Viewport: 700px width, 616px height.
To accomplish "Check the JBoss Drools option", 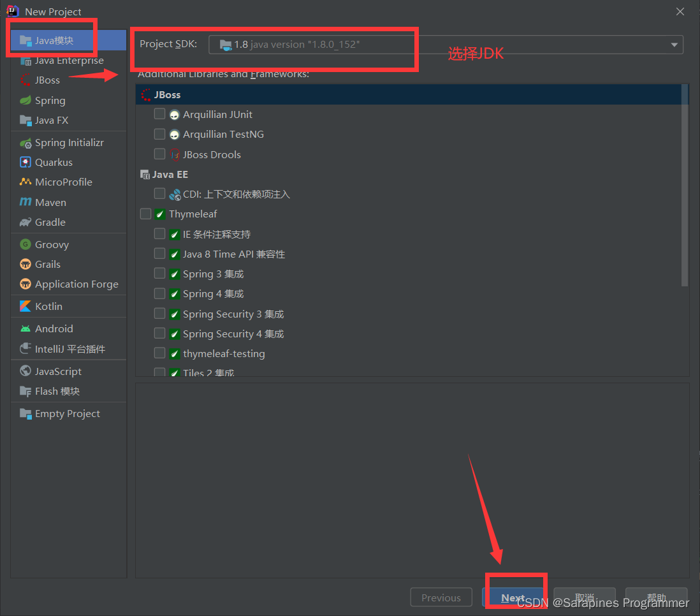I will pos(159,154).
